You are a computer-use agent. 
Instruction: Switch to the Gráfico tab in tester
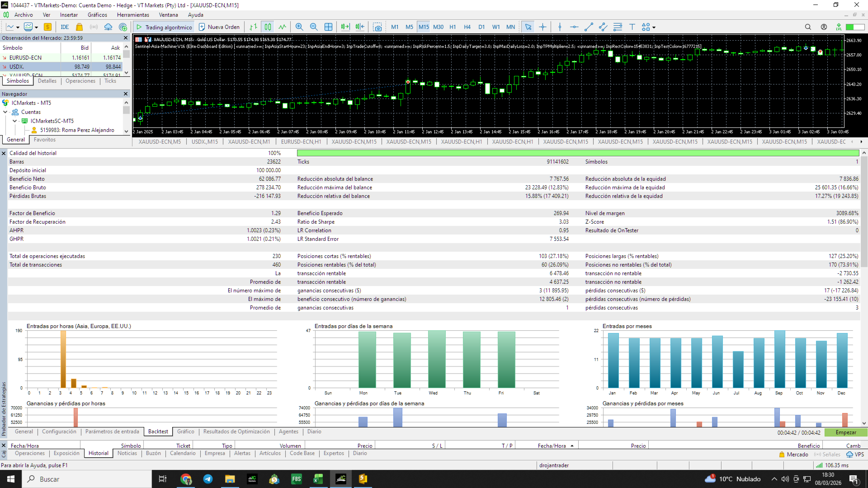point(185,432)
